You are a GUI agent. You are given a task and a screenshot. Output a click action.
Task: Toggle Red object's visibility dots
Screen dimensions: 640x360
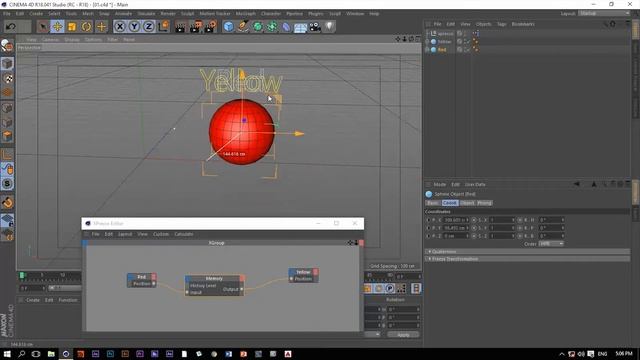465,50
